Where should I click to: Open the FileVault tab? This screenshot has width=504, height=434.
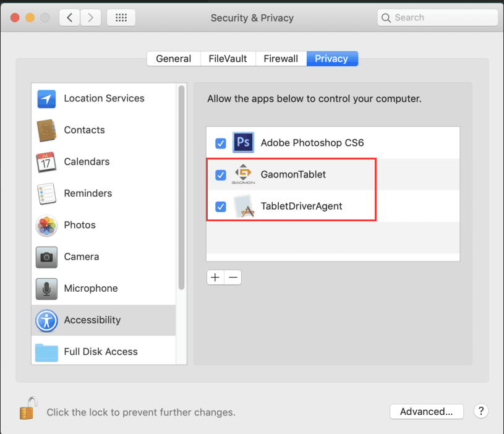[x=228, y=59]
